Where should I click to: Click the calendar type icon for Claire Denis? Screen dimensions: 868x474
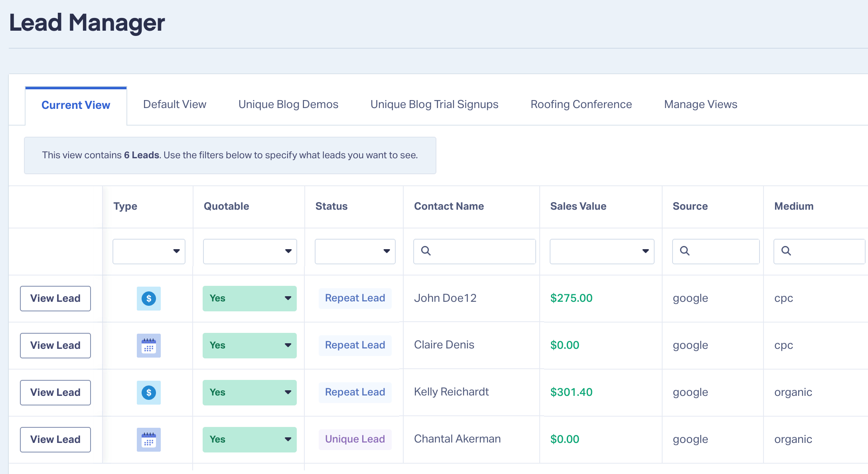point(148,345)
